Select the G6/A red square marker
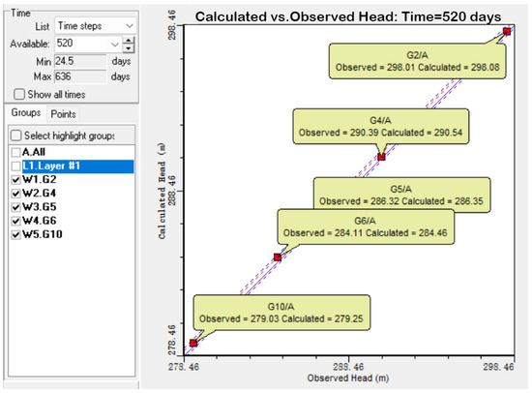This screenshot has height=393, width=532. pos(278,257)
